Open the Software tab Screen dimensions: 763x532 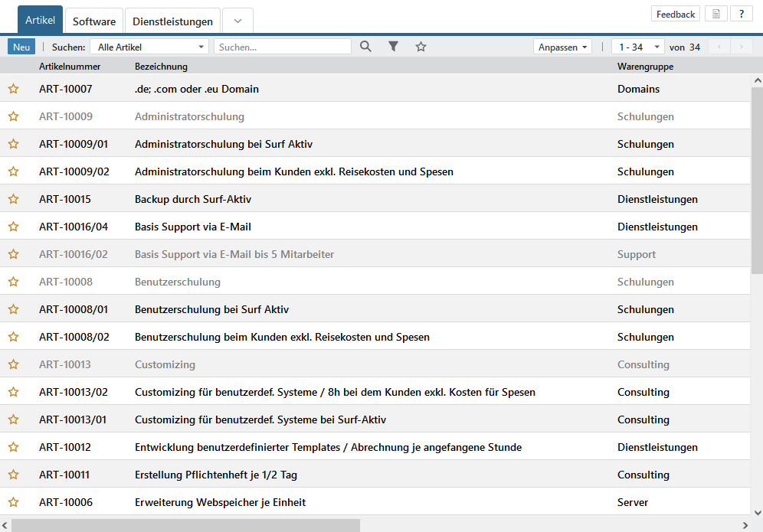click(x=94, y=21)
